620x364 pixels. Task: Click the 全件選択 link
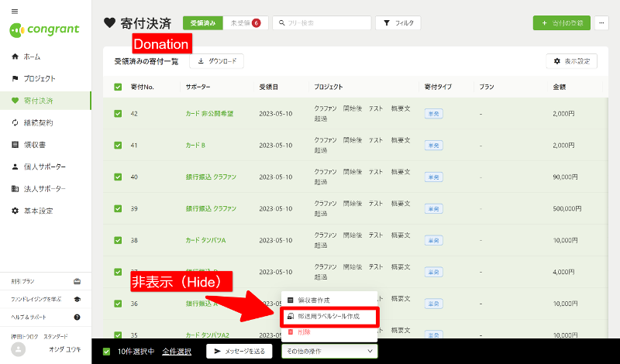177,352
